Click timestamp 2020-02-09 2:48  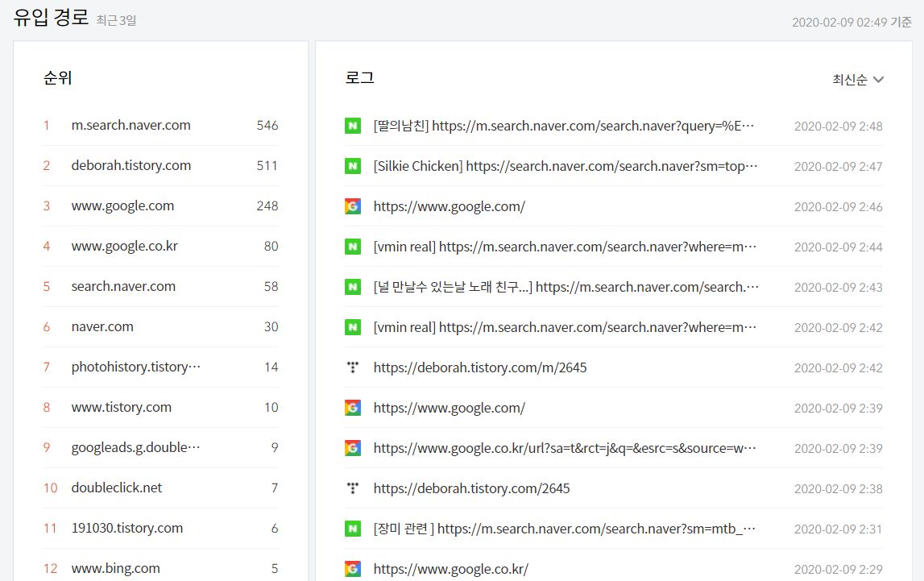(838, 126)
